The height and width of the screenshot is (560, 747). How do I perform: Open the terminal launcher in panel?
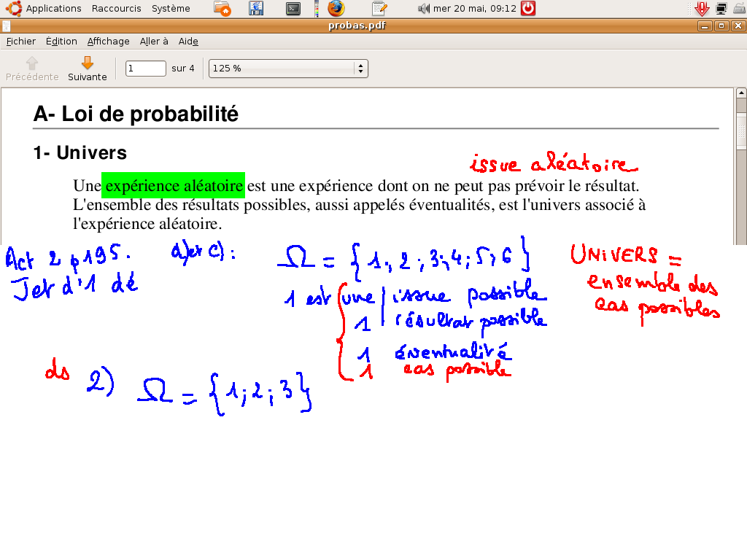[x=293, y=9]
